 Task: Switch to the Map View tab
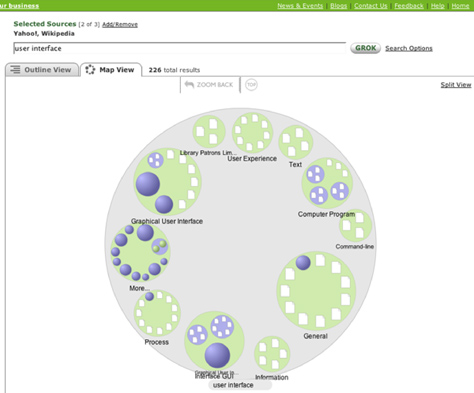111,70
